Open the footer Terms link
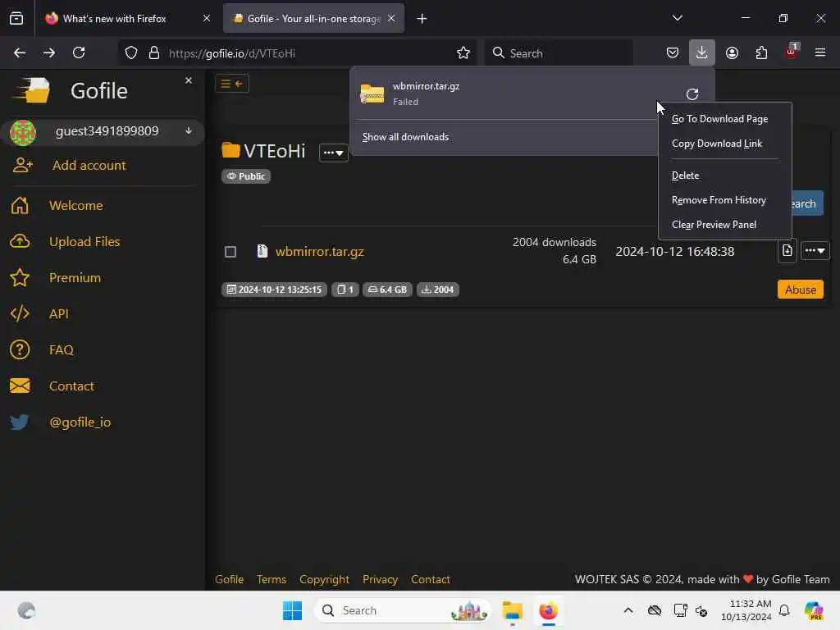Image resolution: width=840 pixels, height=630 pixels. pyautogui.click(x=271, y=579)
